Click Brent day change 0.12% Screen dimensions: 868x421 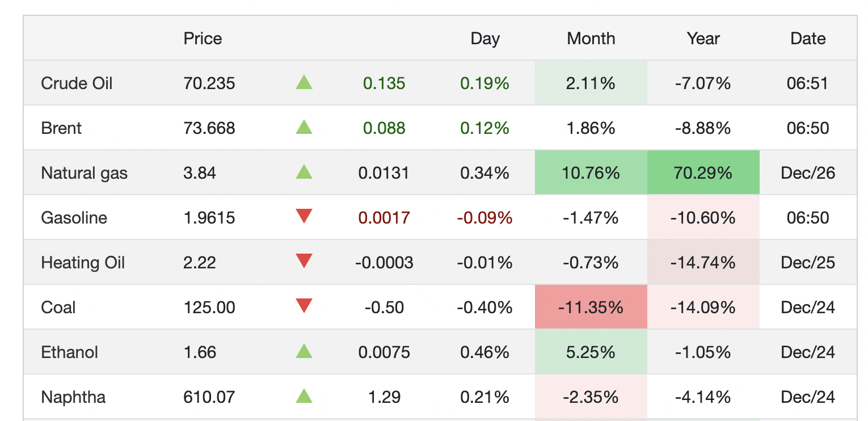pos(484,128)
